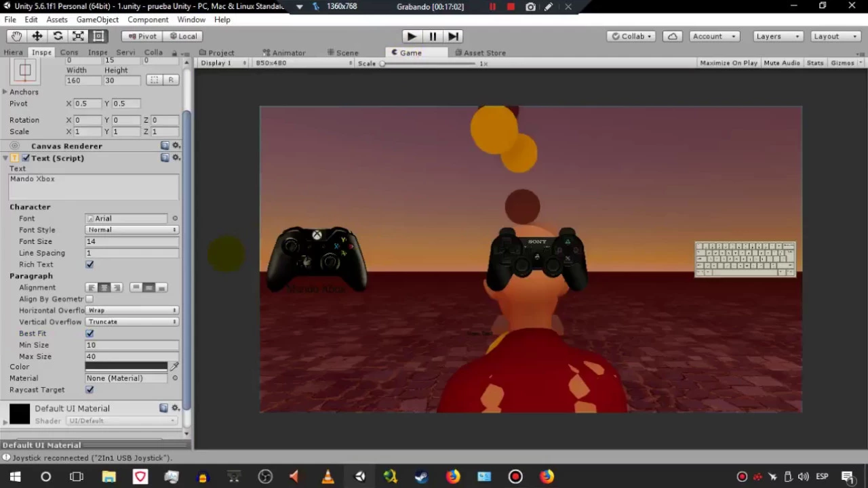
Task: Expand the Anchors foldout
Action: pyautogui.click(x=5, y=91)
